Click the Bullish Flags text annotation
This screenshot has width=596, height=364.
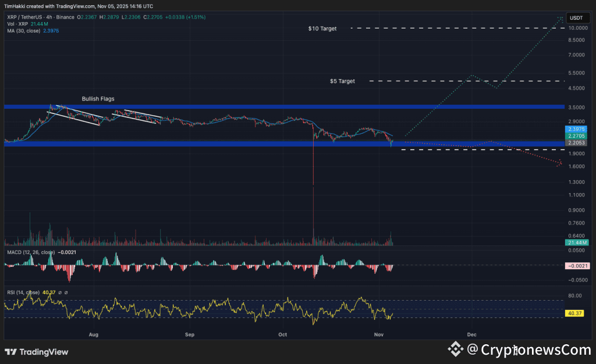98,98
